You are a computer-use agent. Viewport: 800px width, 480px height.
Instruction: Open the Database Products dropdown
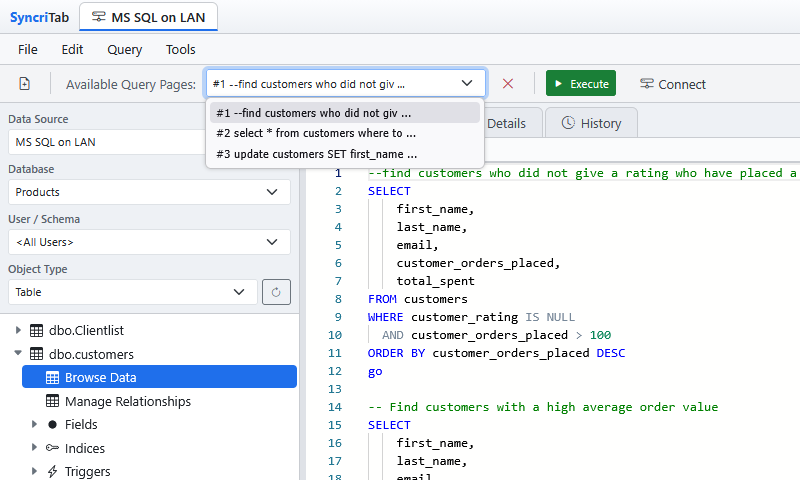click(149, 192)
